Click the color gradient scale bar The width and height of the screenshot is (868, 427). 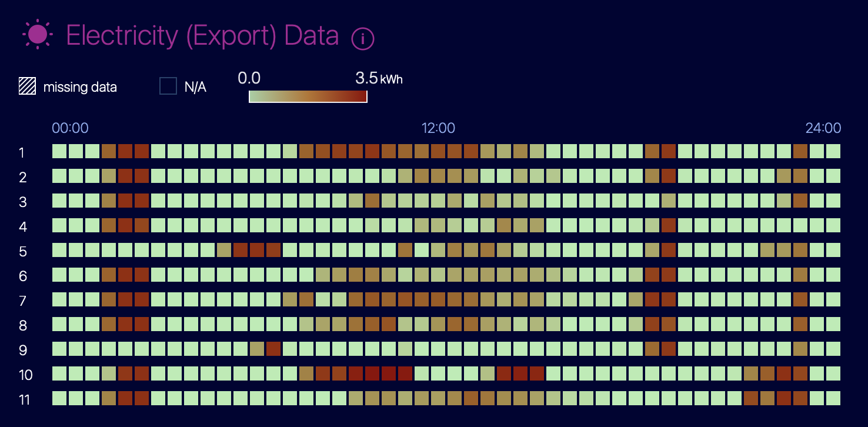[308, 96]
